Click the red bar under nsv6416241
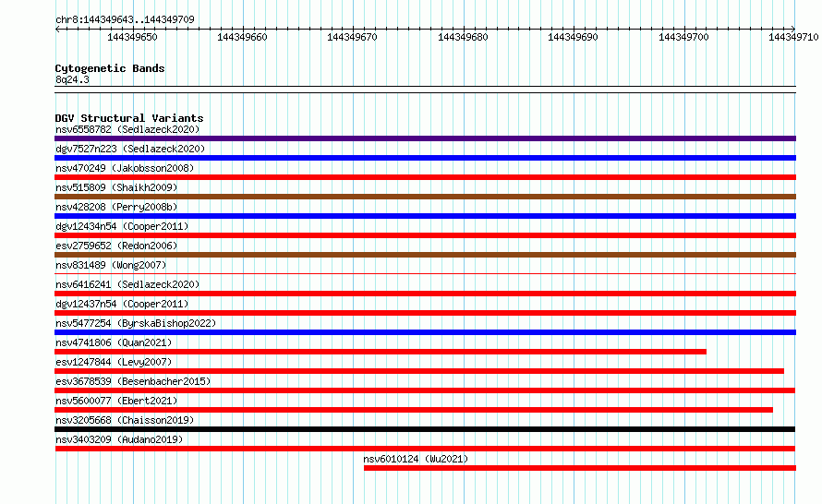Viewport: 822px width, 504px height. [425, 294]
